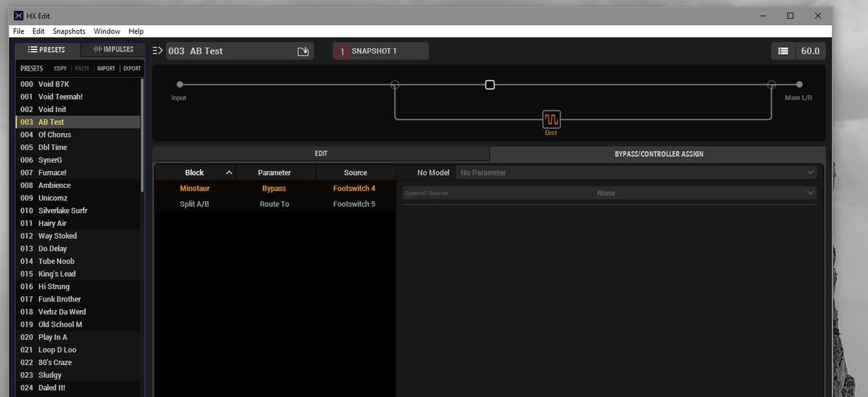Select preset 010 Silverlake Surfr
Viewport: 868px width, 397px height.
click(78, 210)
